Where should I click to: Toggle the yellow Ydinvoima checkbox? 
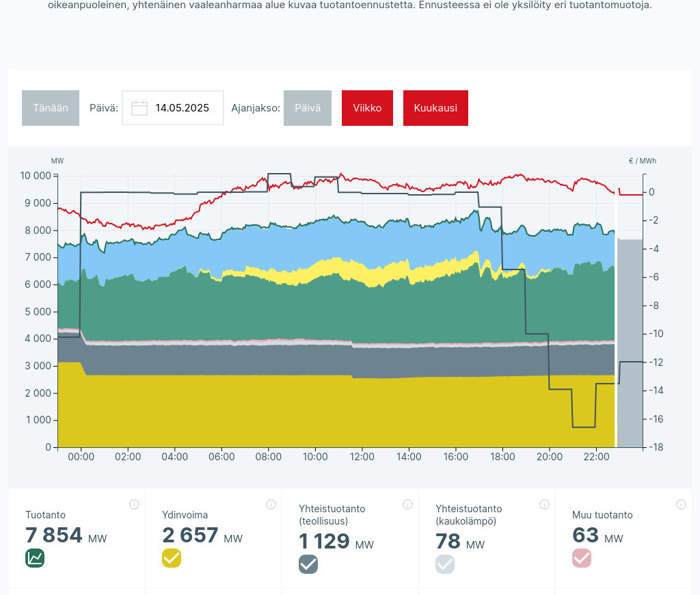[172, 558]
